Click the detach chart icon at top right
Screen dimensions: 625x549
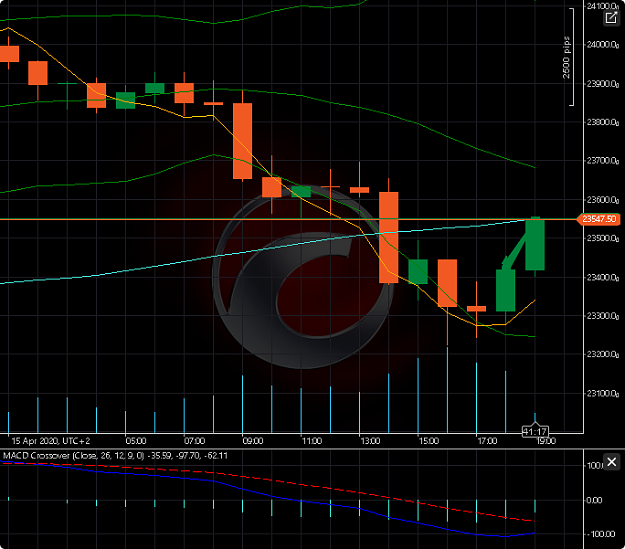pos(611,18)
